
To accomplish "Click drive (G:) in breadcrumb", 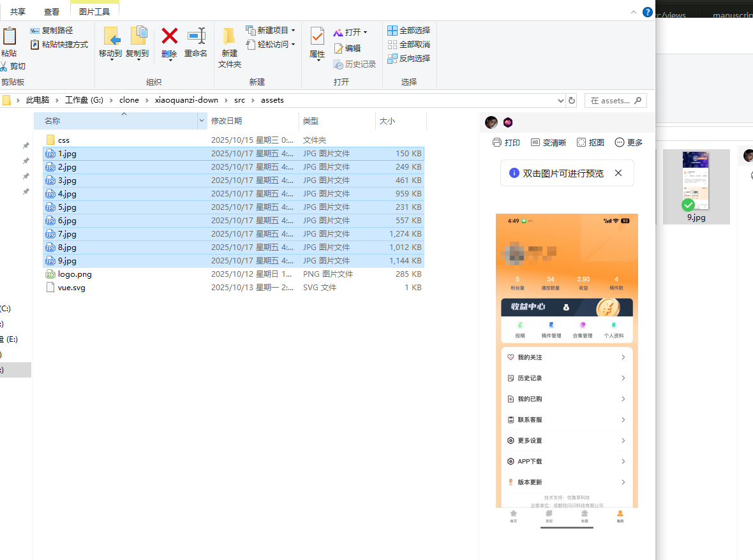I will [84, 99].
